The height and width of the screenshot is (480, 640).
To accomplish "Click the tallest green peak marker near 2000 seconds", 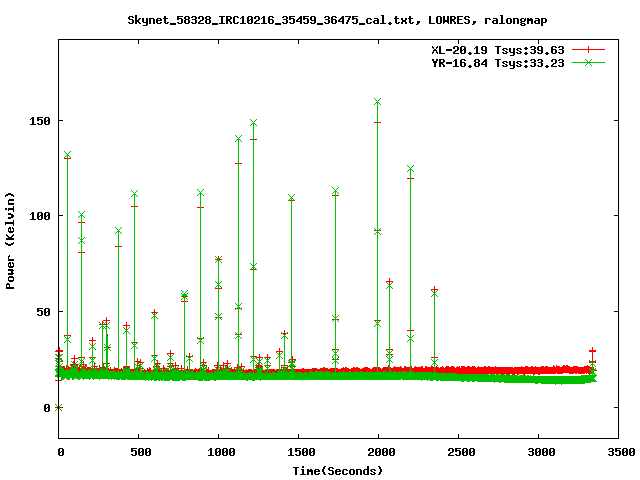I will (x=378, y=102).
